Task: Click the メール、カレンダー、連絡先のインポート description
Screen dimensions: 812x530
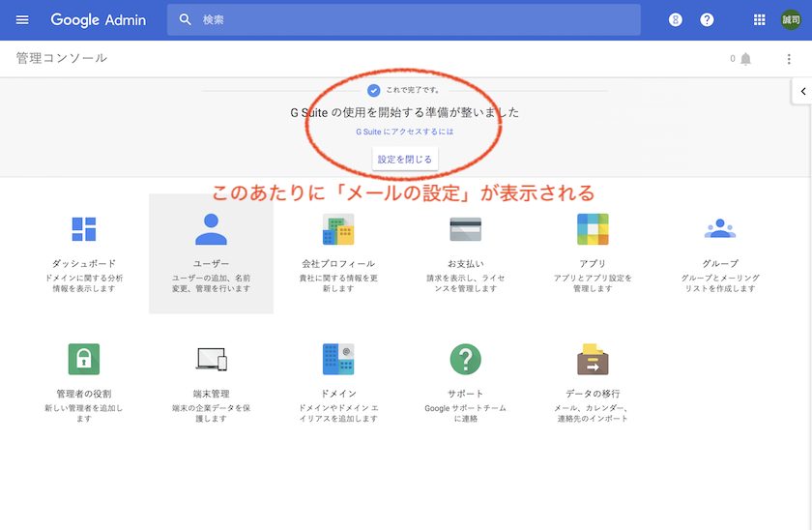Action: point(593,413)
